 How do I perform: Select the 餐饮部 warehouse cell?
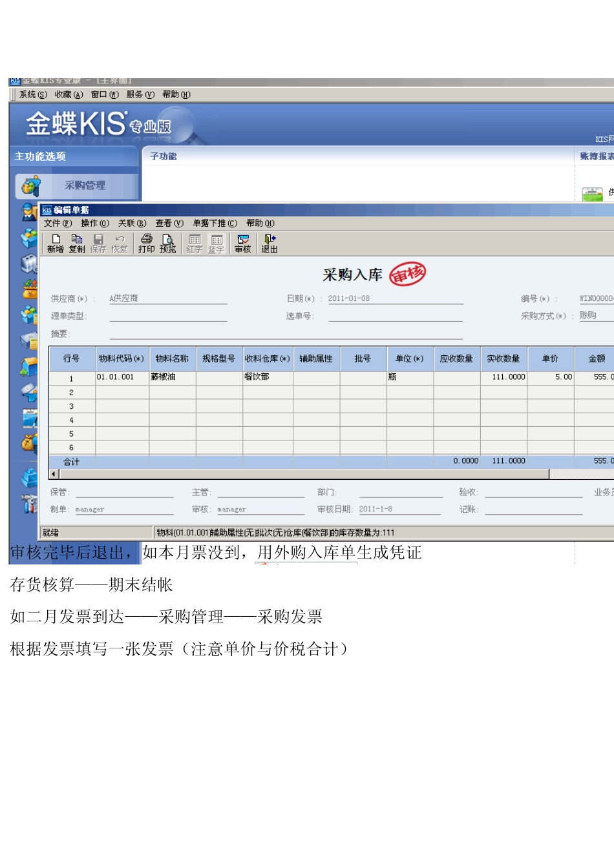click(x=268, y=377)
